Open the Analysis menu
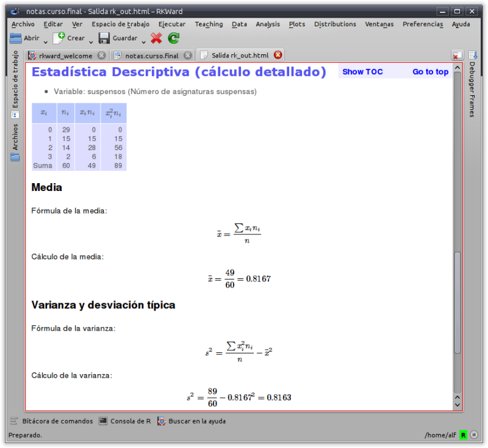Image resolution: width=488 pixels, height=448 pixels. click(268, 24)
